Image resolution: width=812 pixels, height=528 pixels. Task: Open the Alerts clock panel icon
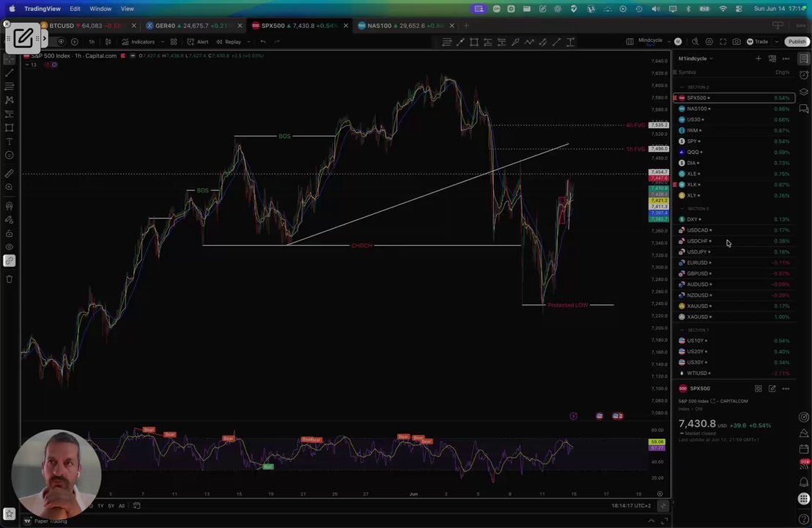[804, 75]
